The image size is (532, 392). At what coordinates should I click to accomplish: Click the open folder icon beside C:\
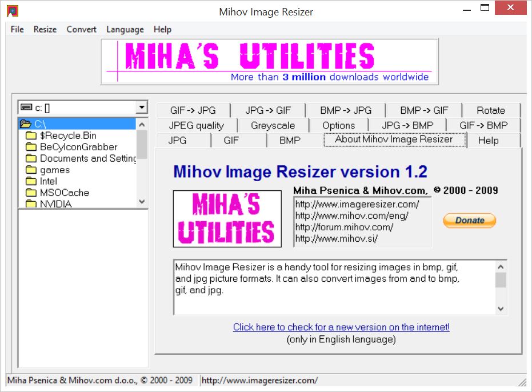26,123
